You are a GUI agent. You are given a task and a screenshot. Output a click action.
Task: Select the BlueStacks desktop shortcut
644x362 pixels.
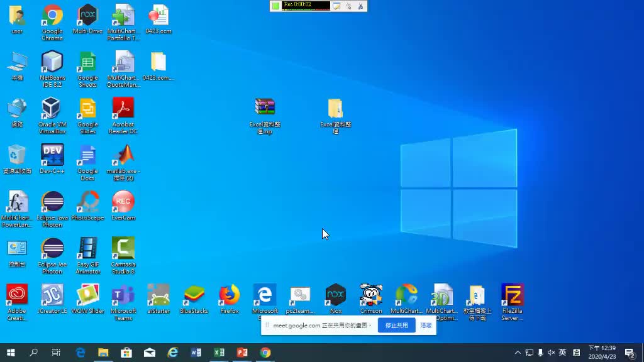click(194, 299)
